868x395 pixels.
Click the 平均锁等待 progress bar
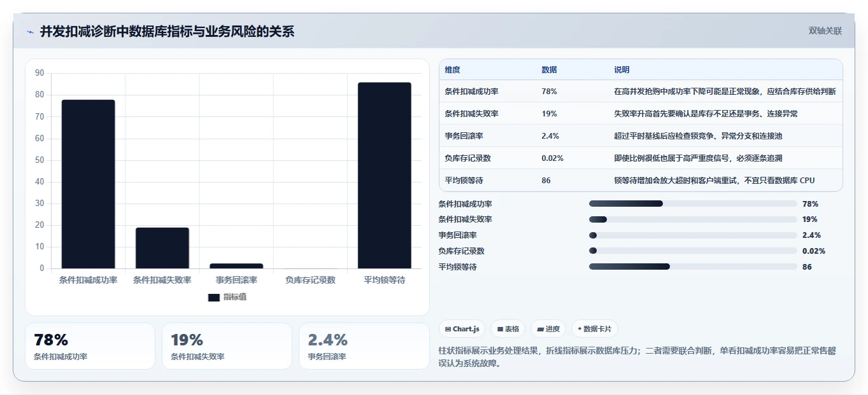click(x=693, y=267)
